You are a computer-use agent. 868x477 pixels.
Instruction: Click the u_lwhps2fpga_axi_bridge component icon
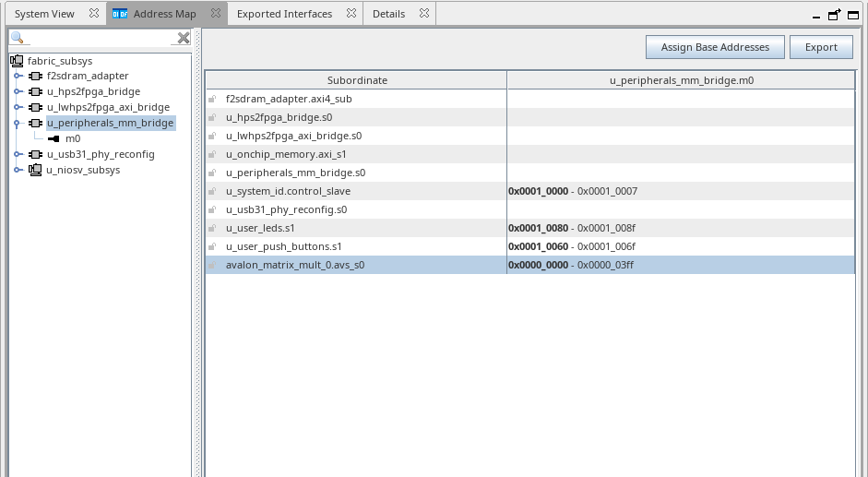click(35, 107)
